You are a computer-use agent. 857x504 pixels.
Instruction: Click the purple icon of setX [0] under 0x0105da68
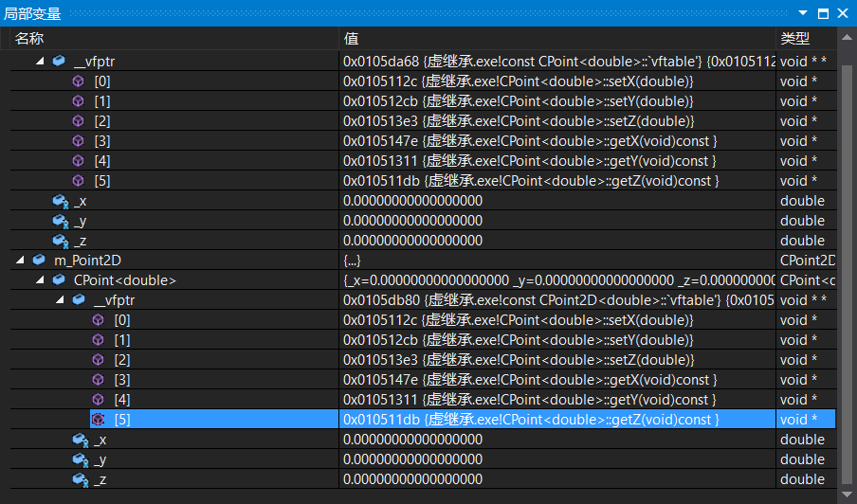coord(78,81)
